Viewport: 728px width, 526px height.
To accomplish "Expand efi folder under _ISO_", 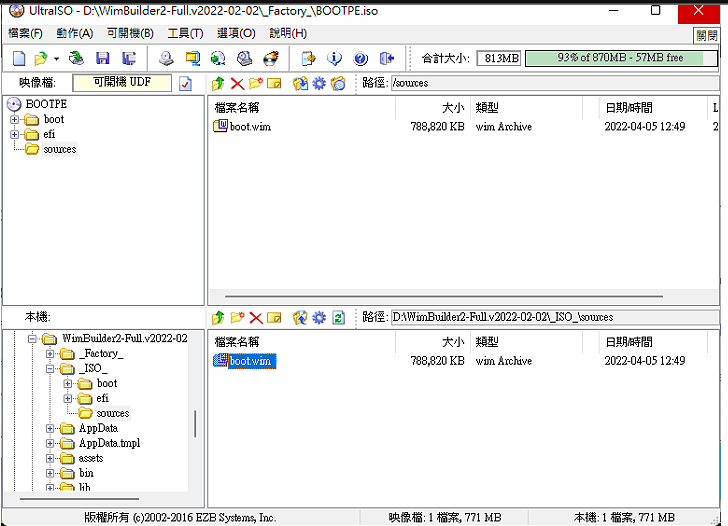I will (68, 399).
